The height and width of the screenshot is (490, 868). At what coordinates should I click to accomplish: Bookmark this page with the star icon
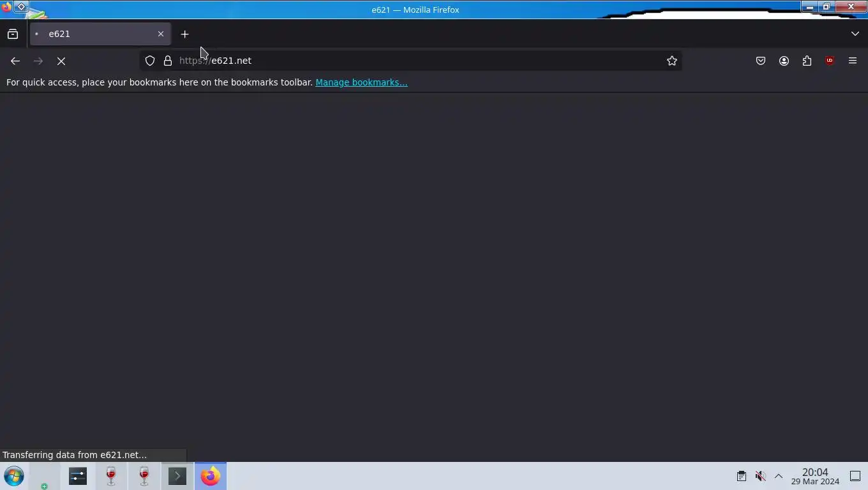pos(672,61)
